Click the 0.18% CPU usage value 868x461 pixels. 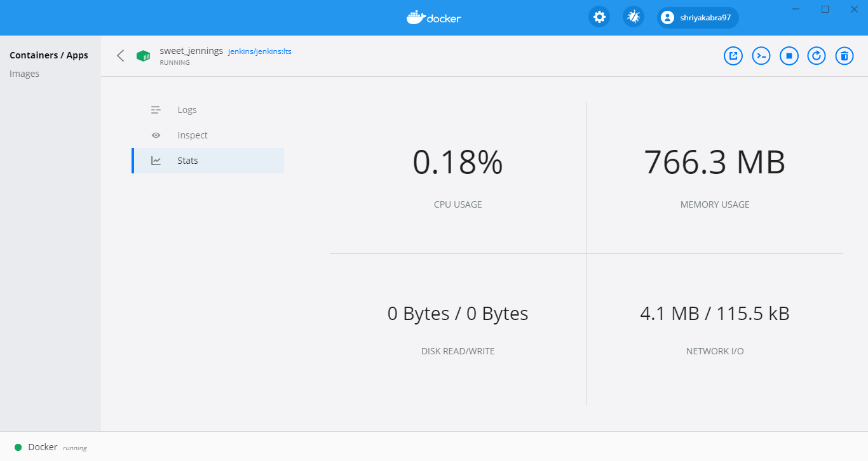458,162
